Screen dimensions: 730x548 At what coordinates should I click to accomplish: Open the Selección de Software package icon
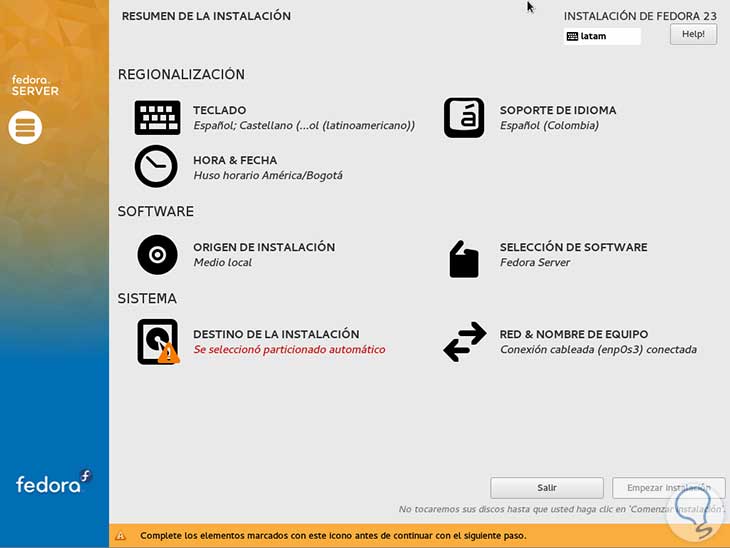464,259
